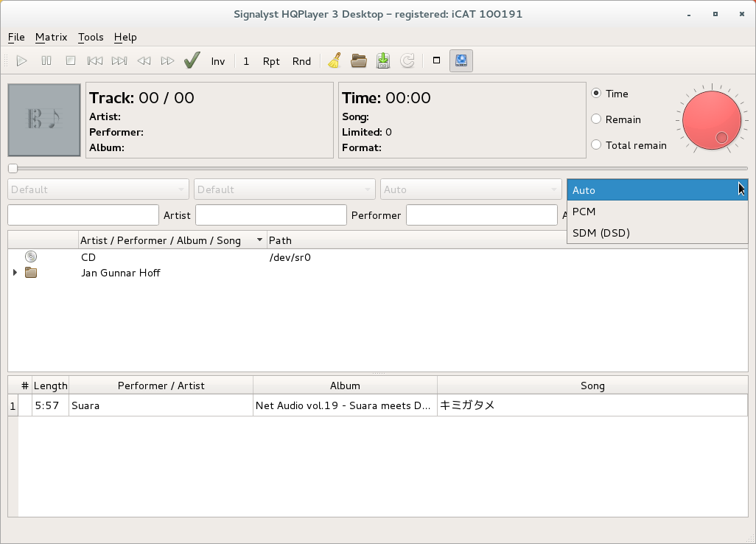Skip to next track

point(119,60)
